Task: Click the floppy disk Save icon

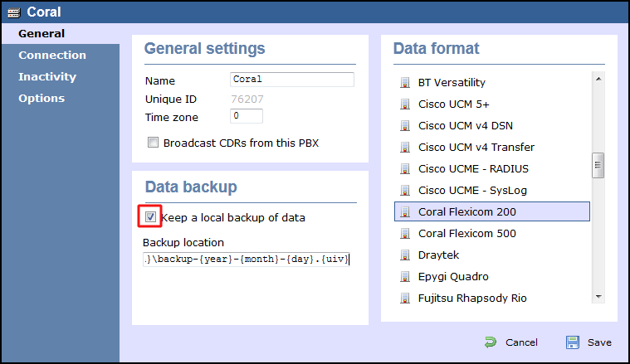Action: point(572,342)
